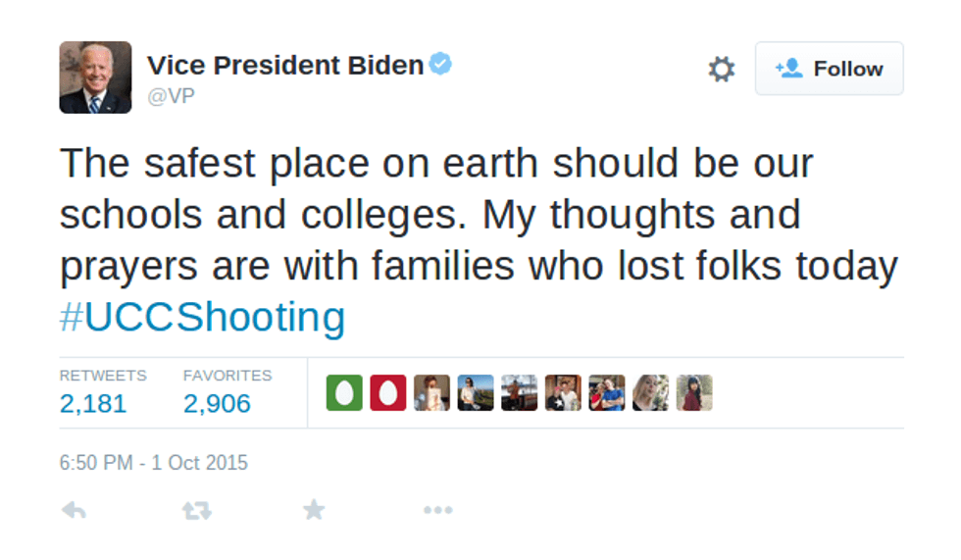Open the #UCCShooting hashtag link
This screenshot has width=961, height=560.
point(202,318)
